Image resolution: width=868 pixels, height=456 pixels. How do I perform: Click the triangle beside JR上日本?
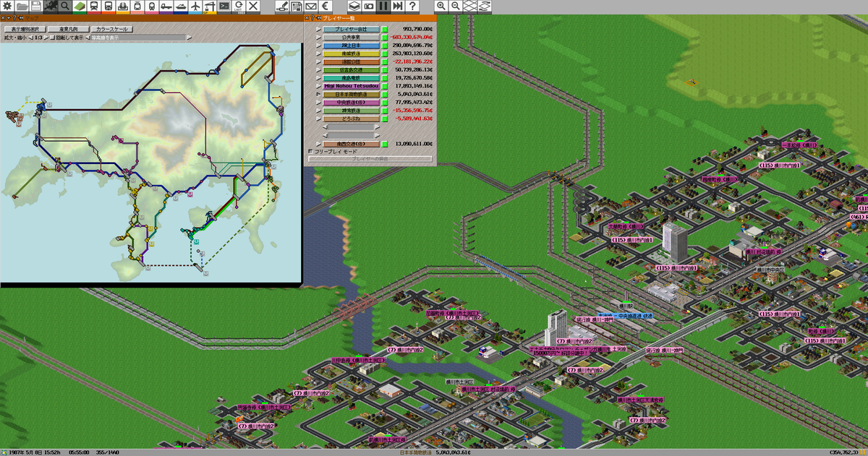318,46
